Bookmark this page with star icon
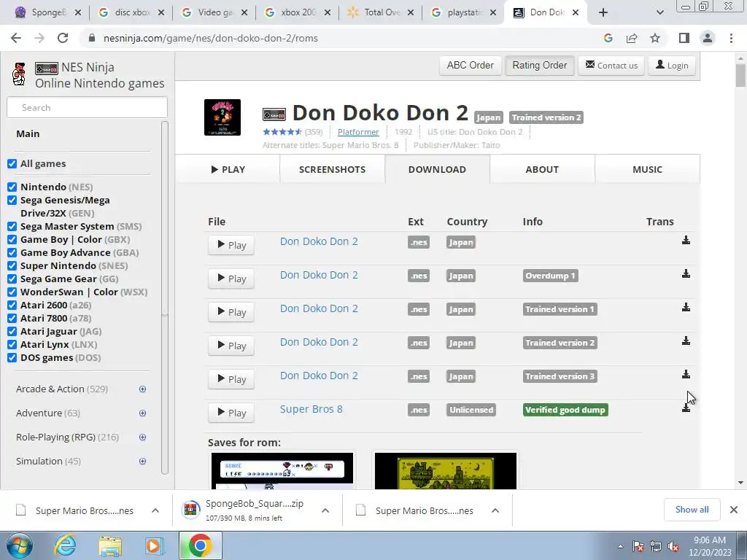 (655, 38)
